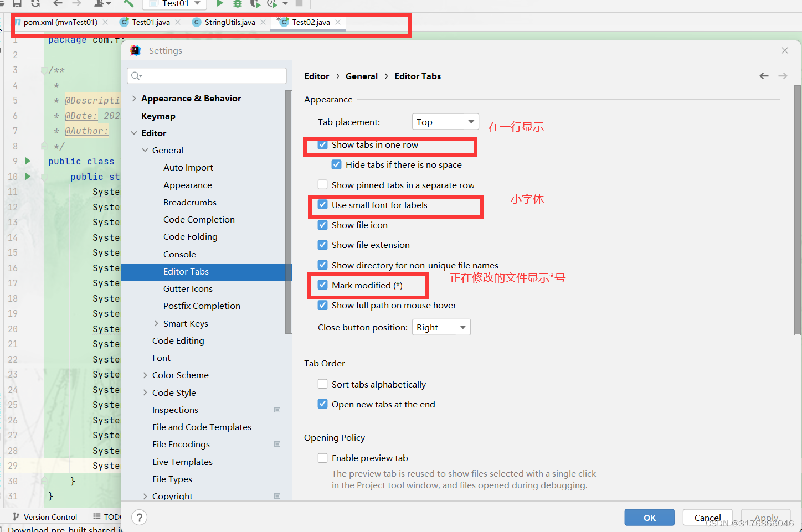Collapse the Editor settings node
Image resolution: width=802 pixels, height=532 pixels.
point(134,133)
